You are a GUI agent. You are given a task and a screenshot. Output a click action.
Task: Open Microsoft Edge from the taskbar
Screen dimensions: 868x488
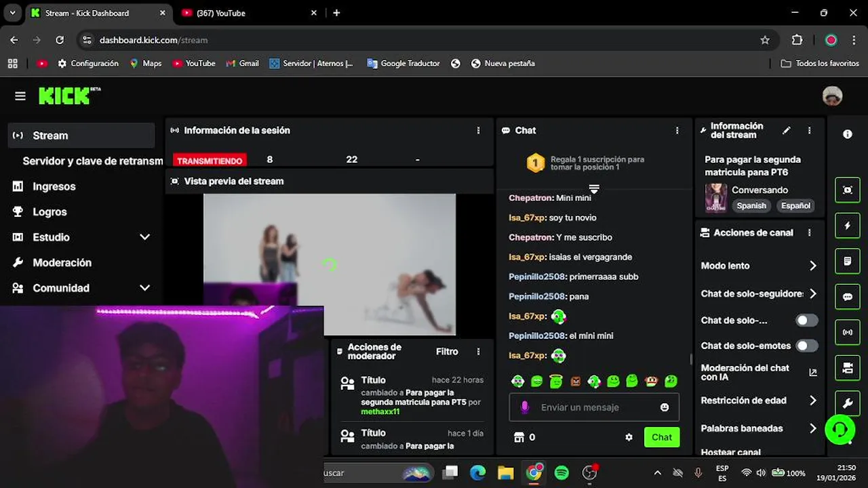click(x=478, y=473)
